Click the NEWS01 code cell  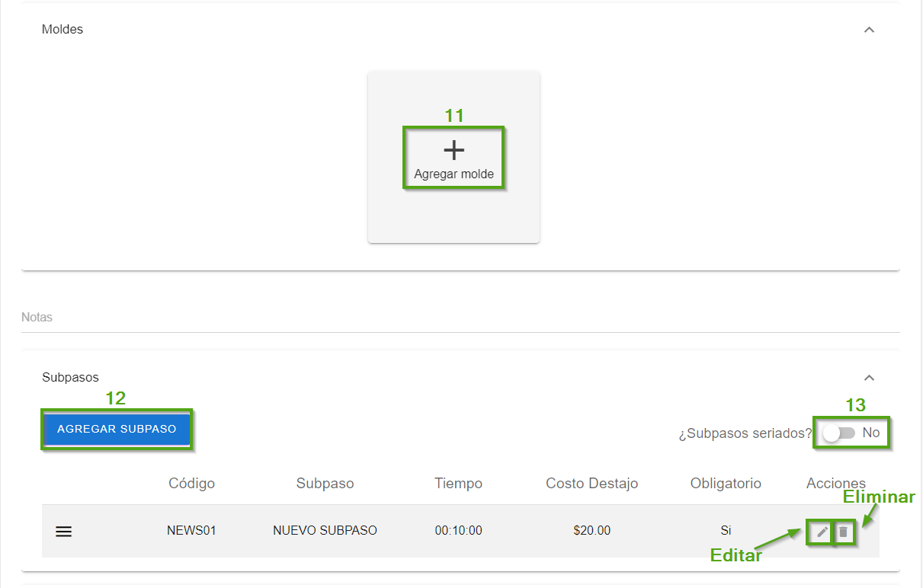tap(191, 531)
